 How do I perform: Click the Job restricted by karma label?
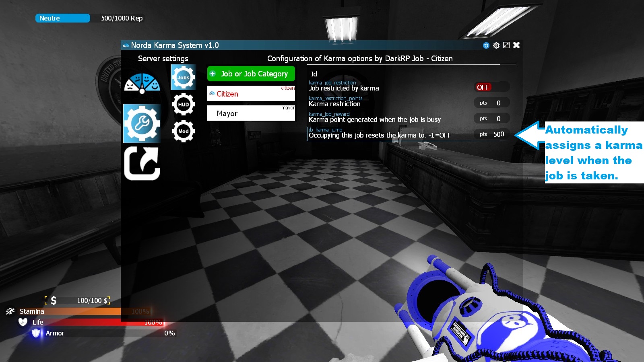[x=344, y=88]
